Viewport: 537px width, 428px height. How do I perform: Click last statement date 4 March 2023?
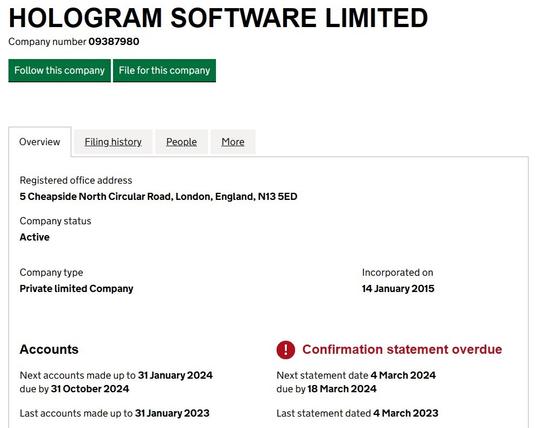click(x=406, y=413)
